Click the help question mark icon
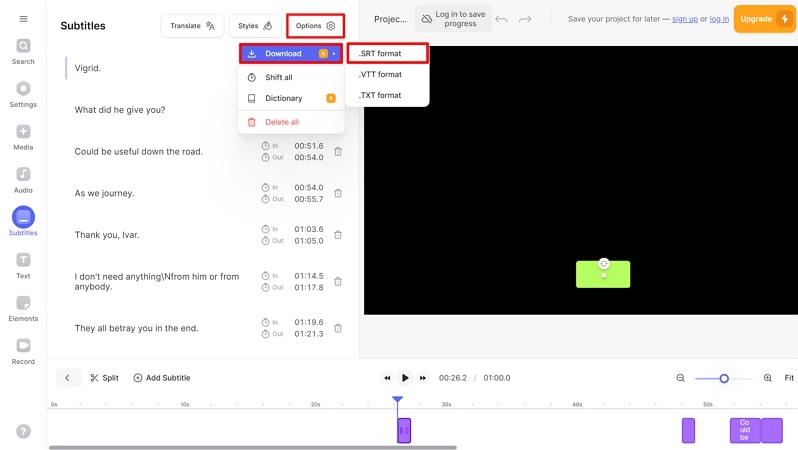The height and width of the screenshot is (450, 798). (x=23, y=431)
